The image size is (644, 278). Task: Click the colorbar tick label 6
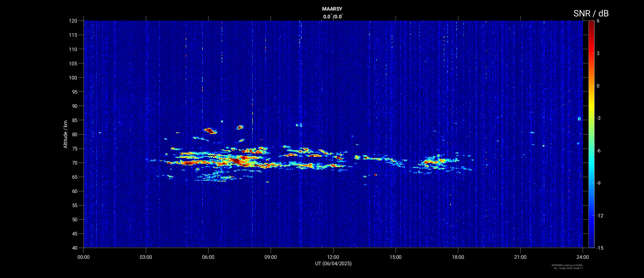pos(598,21)
